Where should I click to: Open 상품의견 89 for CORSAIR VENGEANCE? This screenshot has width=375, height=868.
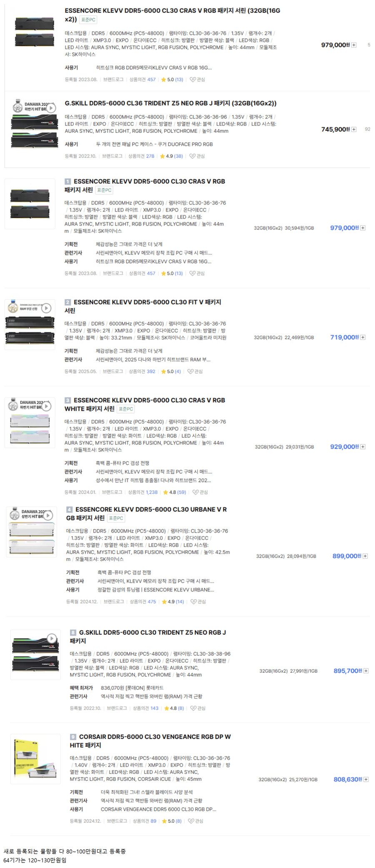point(145,821)
